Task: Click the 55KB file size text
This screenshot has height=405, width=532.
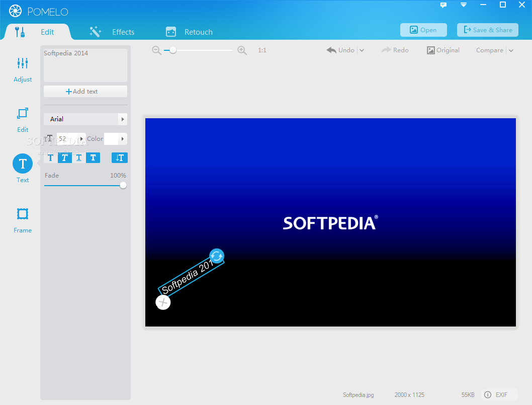Action: tap(468, 395)
